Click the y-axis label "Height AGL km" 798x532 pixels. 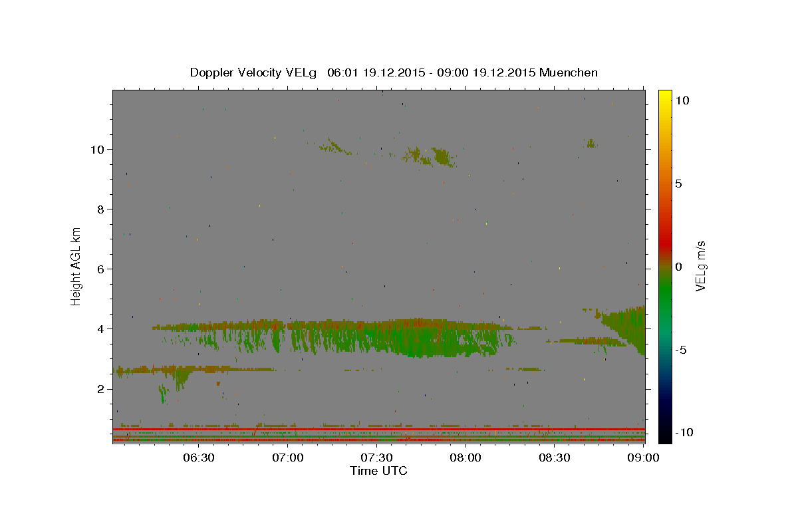tap(76, 265)
